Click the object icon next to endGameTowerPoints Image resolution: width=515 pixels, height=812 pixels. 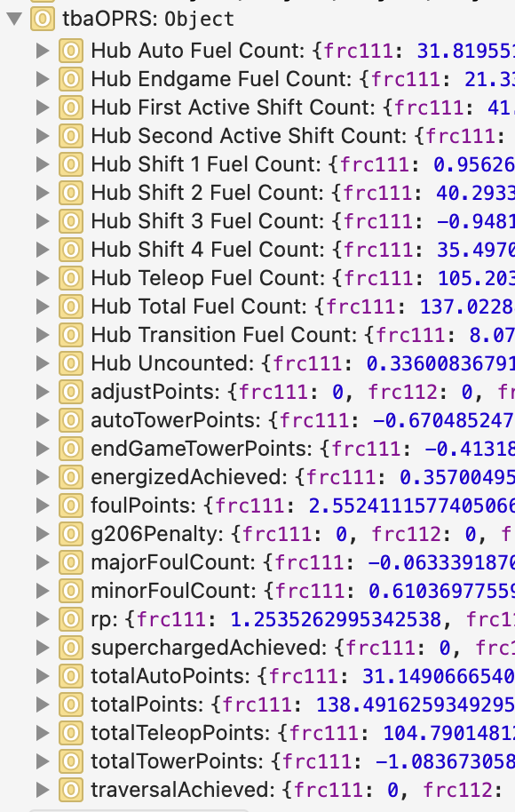(71, 449)
